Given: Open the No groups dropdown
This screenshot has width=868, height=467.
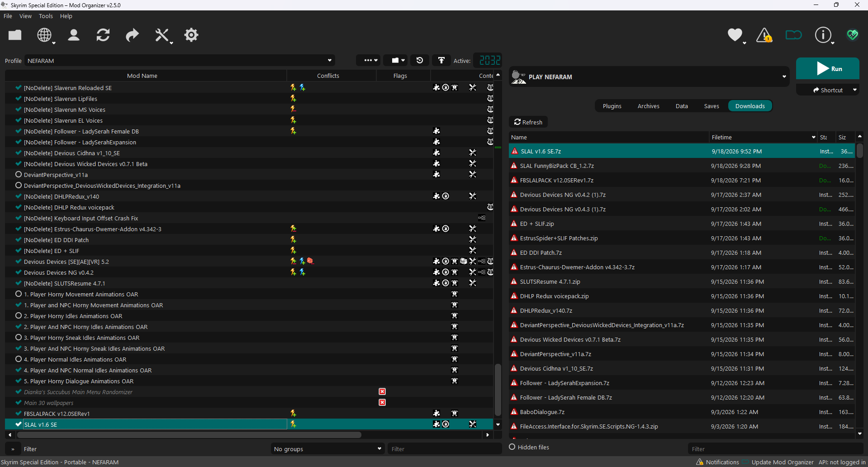Looking at the screenshot, I should (328, 449).
